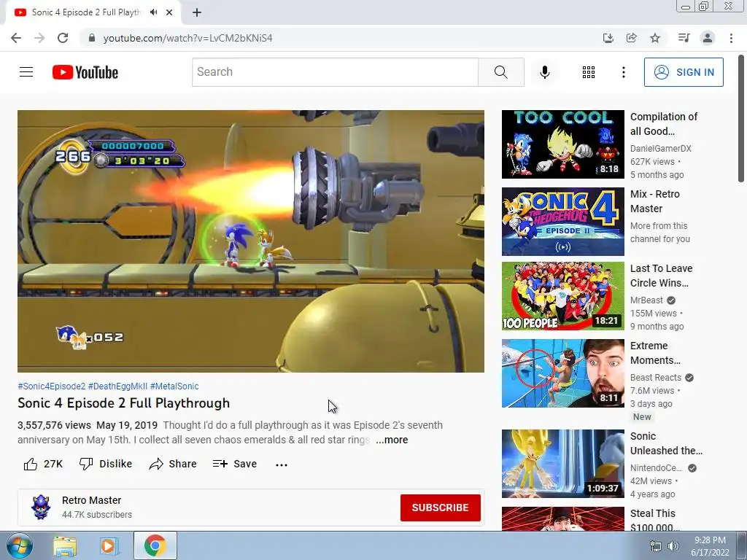Viewport: 747px width, 560px height.
Task: Open Mix - Retro Master playlist thumbnail
Action: 562,222
